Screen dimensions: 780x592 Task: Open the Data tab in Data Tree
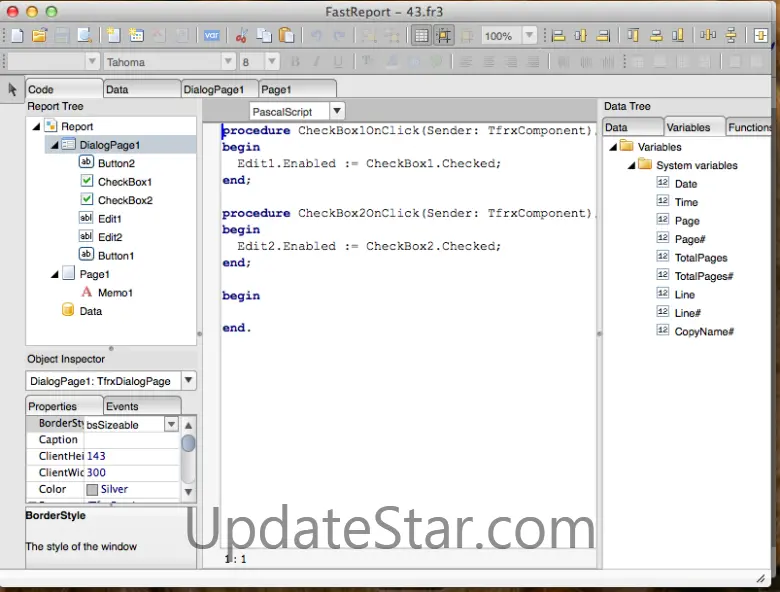pyautogui.click(x=633, y=127)
